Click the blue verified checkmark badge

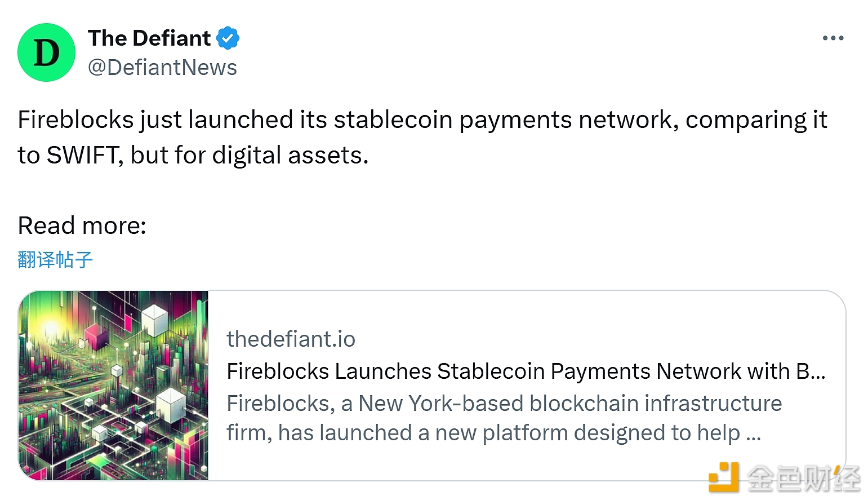(x=228, y=38)
